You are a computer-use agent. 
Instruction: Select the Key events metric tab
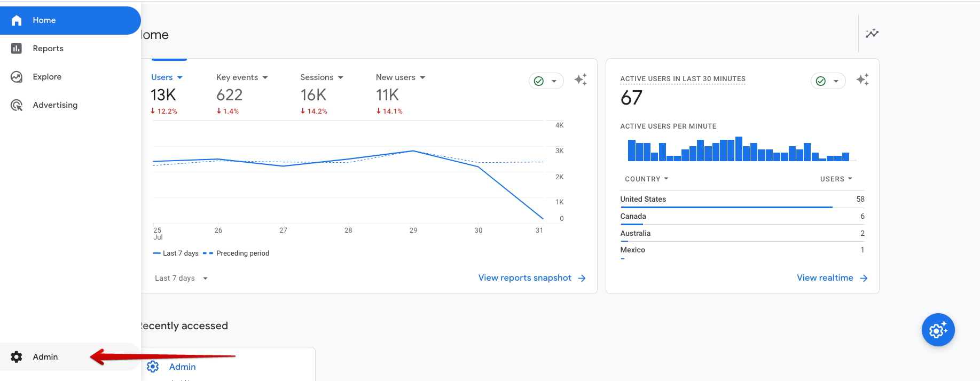coord(241,77)
